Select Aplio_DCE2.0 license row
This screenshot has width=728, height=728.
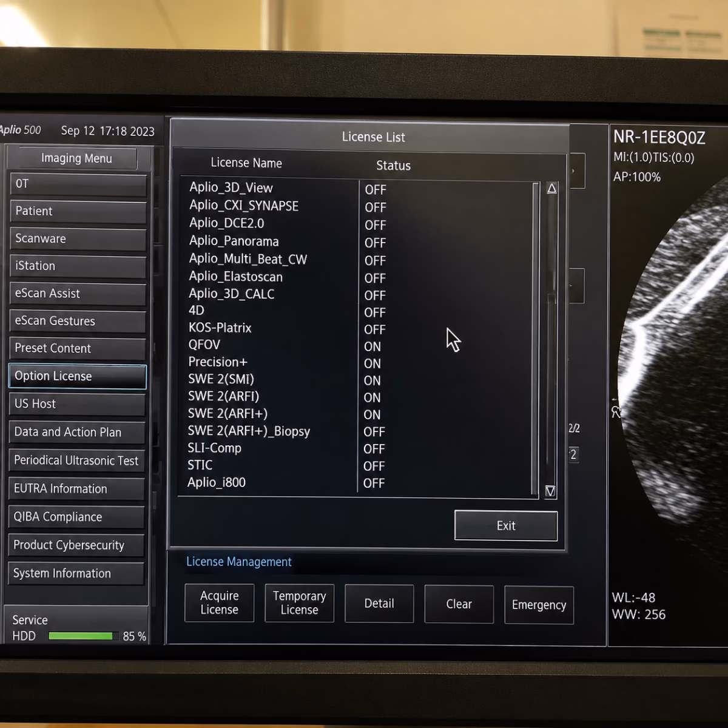pos(359,223)
